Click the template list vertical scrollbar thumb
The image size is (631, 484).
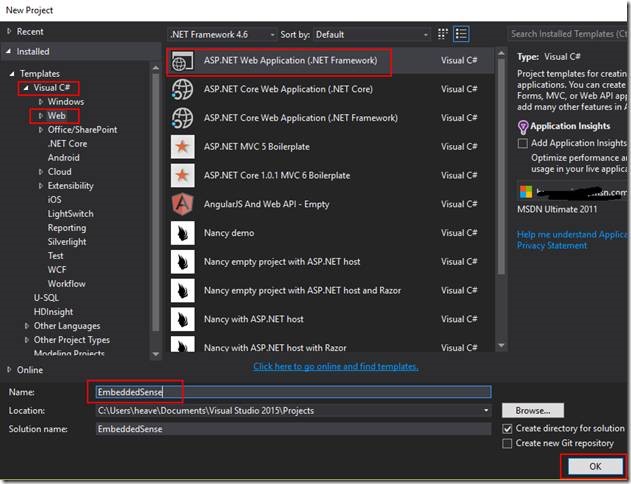tap(501, 167)
